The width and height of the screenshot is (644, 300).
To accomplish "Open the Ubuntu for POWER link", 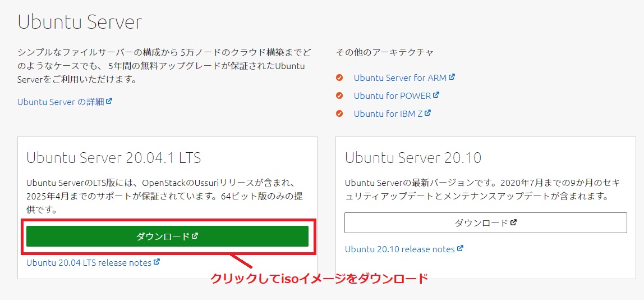I will (x=397, y=96).
